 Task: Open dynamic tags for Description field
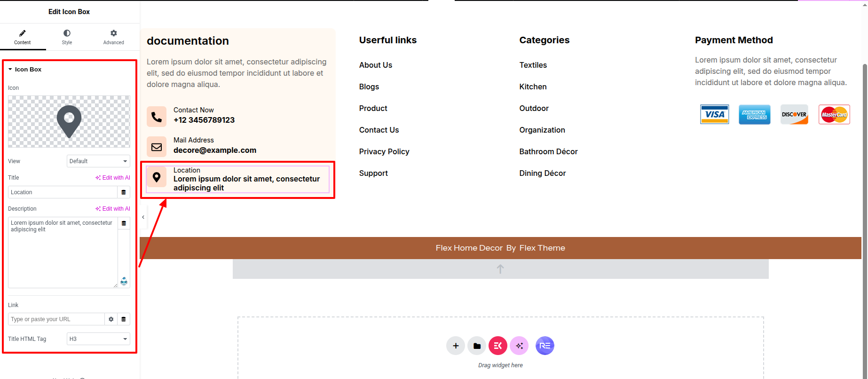pyautogui.click(x=124, y=223)
